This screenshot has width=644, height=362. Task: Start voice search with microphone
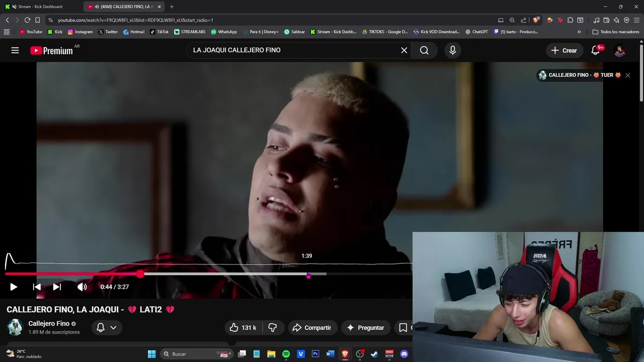pyautogui.click(x=453, y=50)
